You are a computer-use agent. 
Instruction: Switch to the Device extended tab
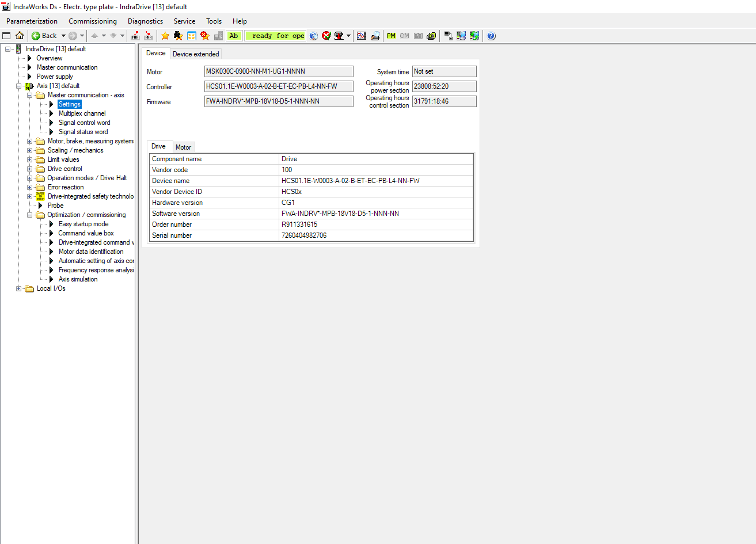[196, 54]
